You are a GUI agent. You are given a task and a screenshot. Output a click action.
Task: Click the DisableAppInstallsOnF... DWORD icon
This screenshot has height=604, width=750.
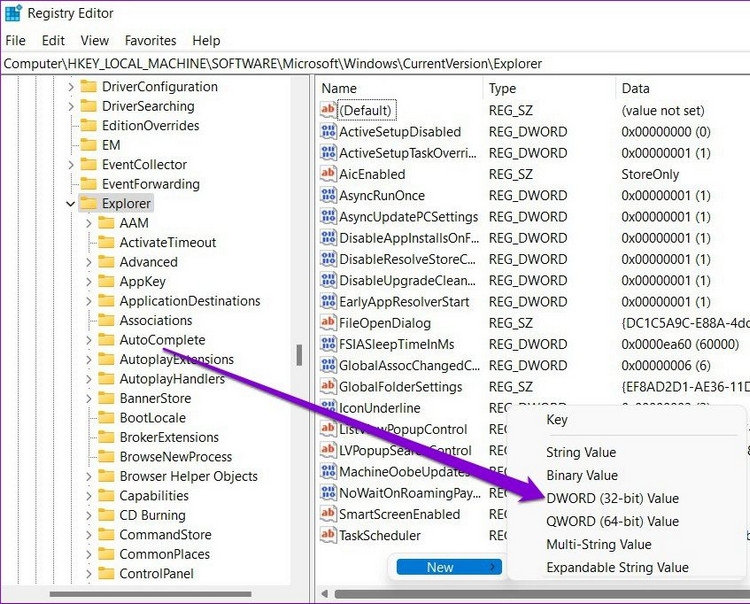tap(328, 238)
